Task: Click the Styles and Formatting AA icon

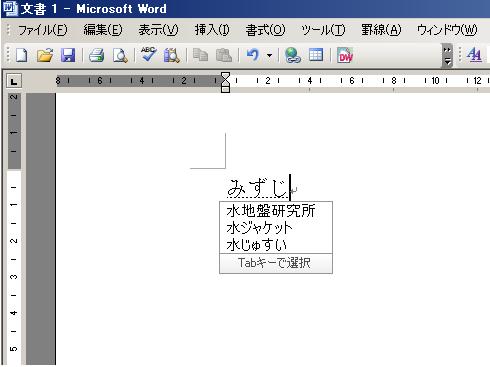Action: (x=474, y=55)
